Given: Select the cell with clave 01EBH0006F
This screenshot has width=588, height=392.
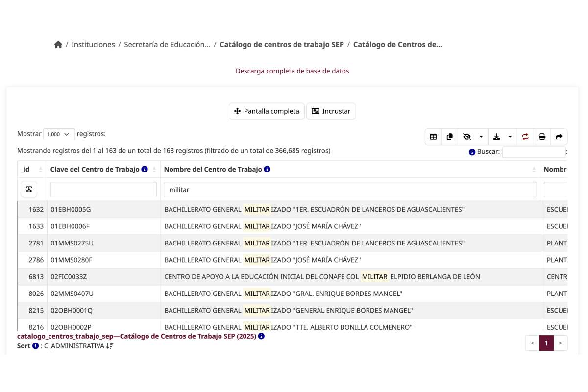Looking at the screenshot, I should pyautogui.click(x=103, y=226).
